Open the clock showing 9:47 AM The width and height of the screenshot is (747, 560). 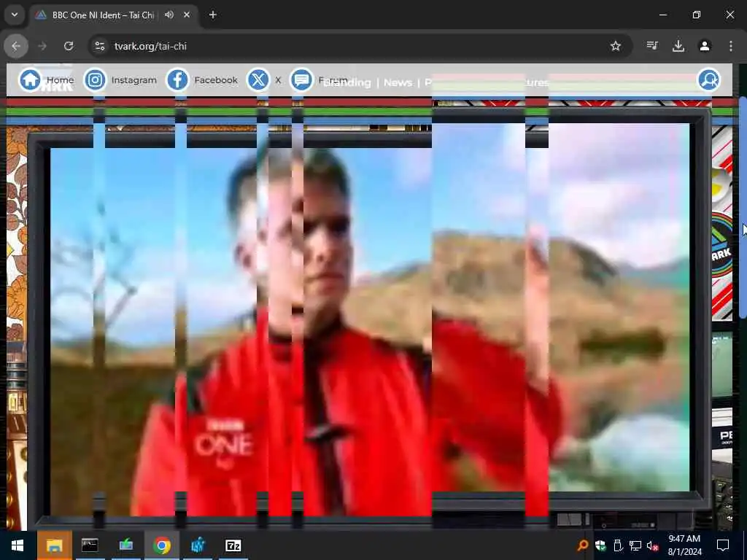[x=684, y=545]
